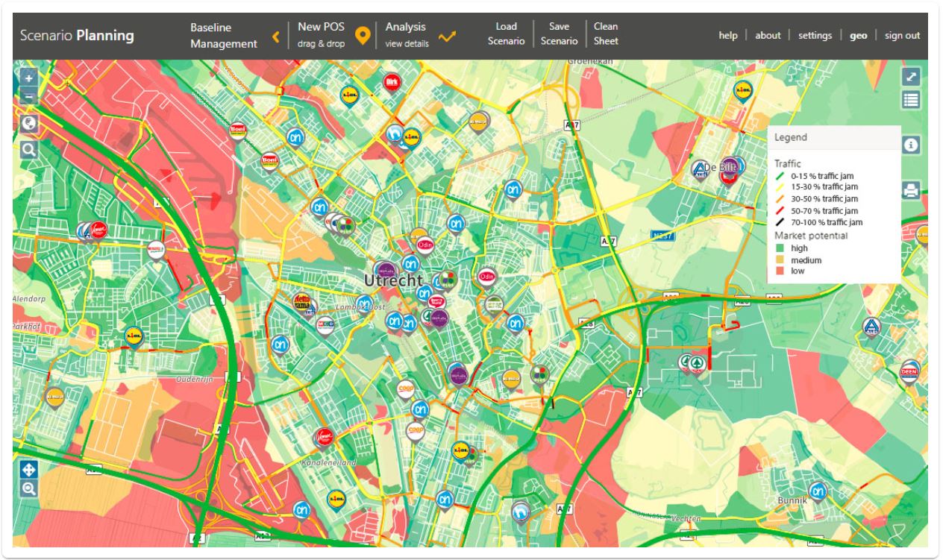
Task: Click the Oudenrijn place label
Action: [x=194, y=379]
